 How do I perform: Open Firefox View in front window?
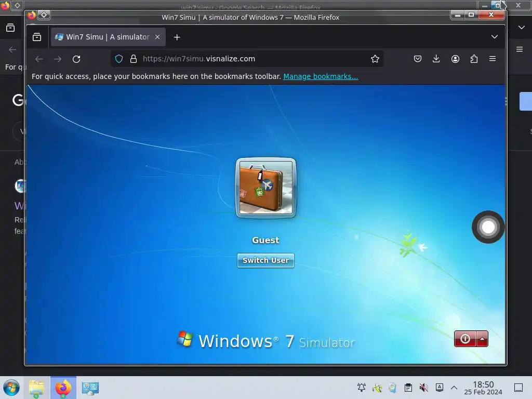tap(37, 37)
